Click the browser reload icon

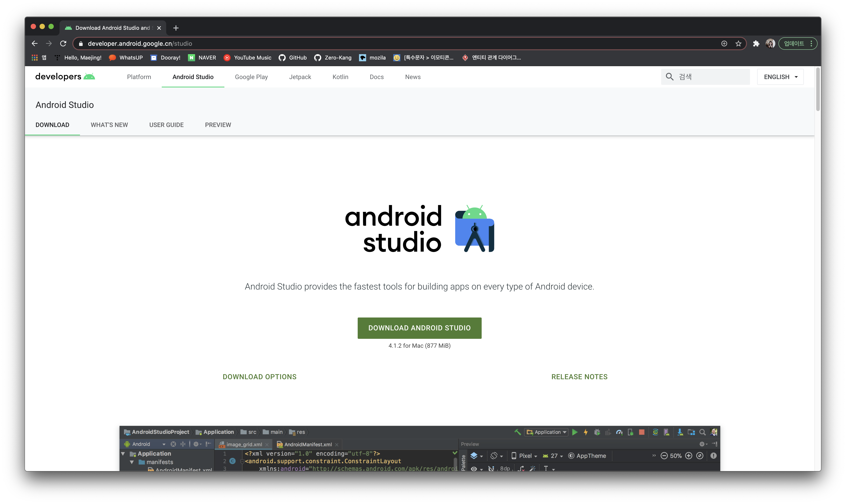click(63, 44)
